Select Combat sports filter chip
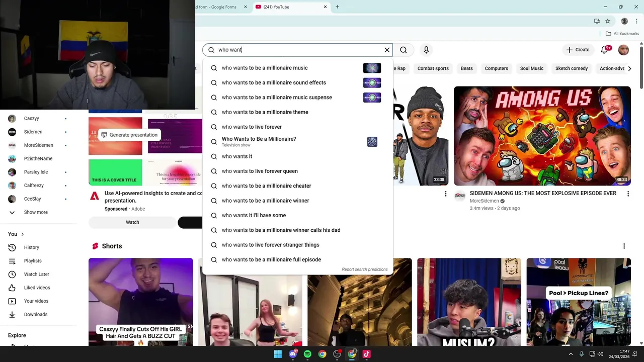Viewport: 644px width, 362px height. 433,68
